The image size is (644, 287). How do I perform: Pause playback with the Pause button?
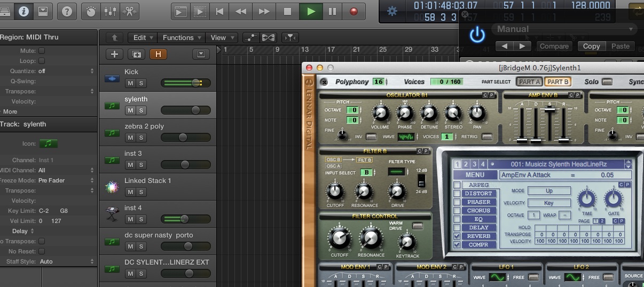[332, 11]
